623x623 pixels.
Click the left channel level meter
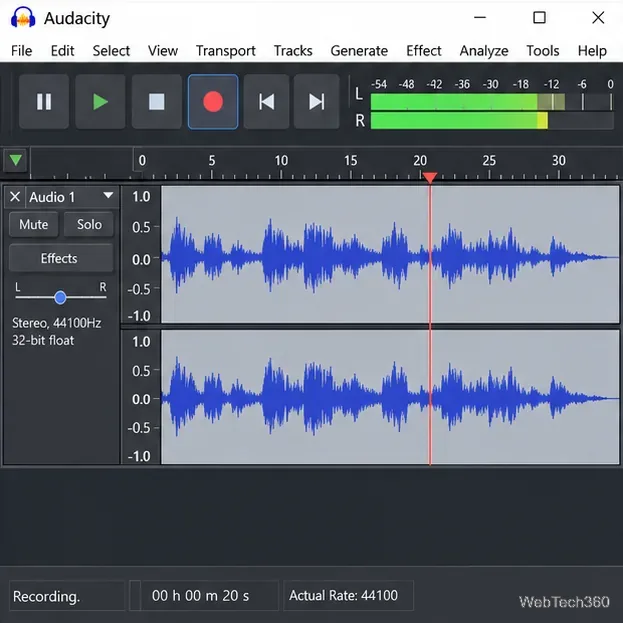coord(492,102)
